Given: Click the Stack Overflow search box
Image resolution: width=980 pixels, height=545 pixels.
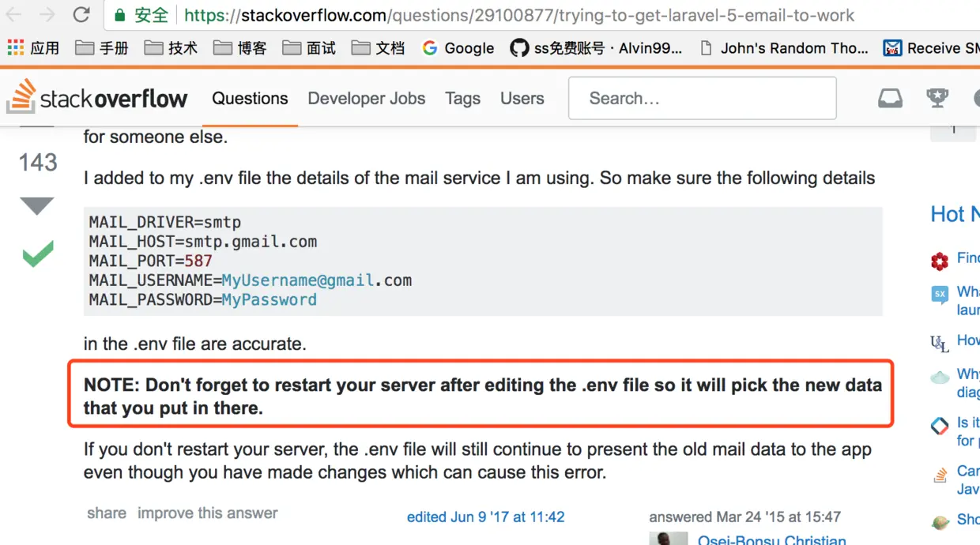Looking at the screenshot, I should coord(702,99).
